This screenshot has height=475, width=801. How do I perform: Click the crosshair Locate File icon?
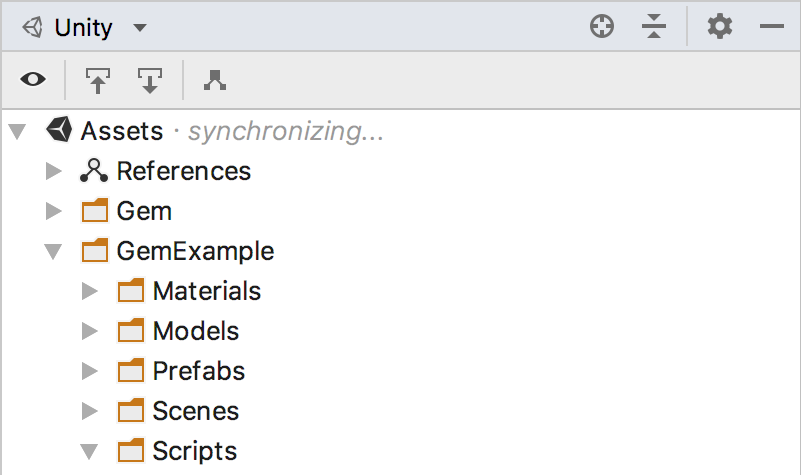602,26
